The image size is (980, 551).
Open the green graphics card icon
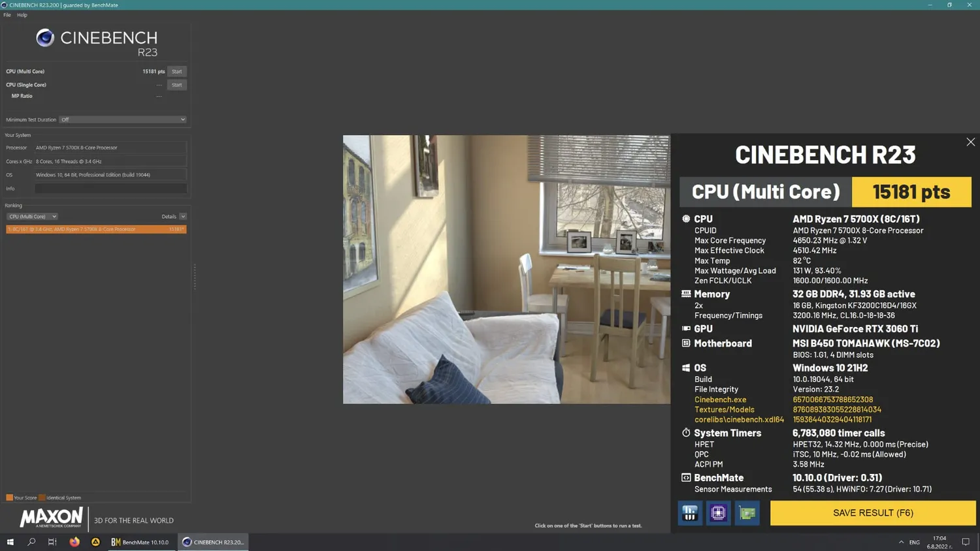pyautogui.click(x=747, y=513)
